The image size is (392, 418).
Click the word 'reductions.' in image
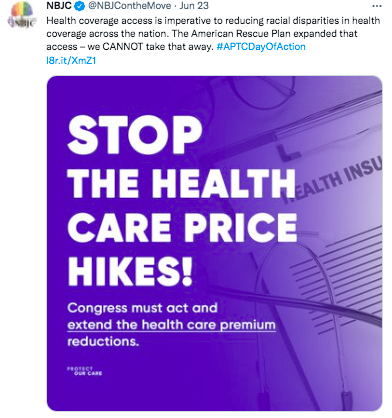(x=103, y=342)
